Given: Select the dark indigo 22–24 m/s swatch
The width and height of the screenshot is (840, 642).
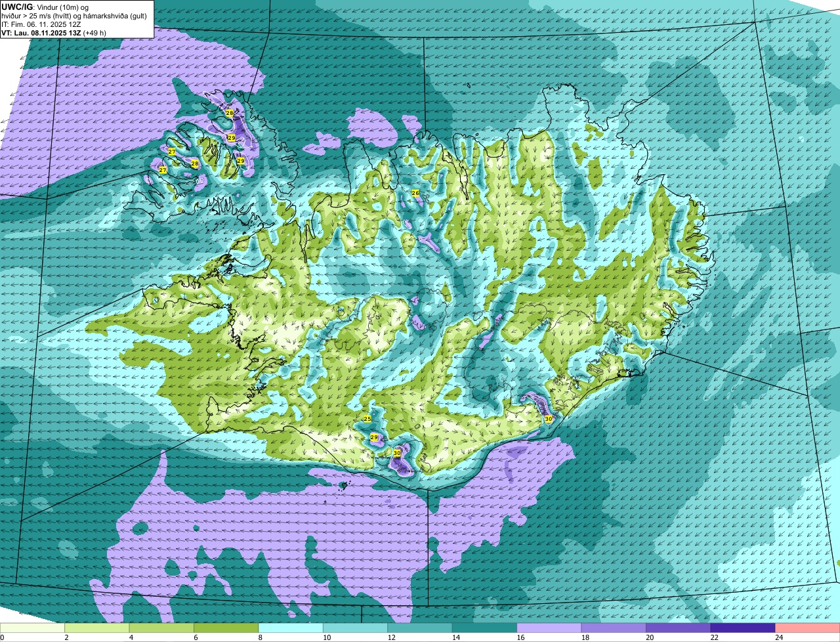Looking at the screenshot, I should [x=744, y=628].
